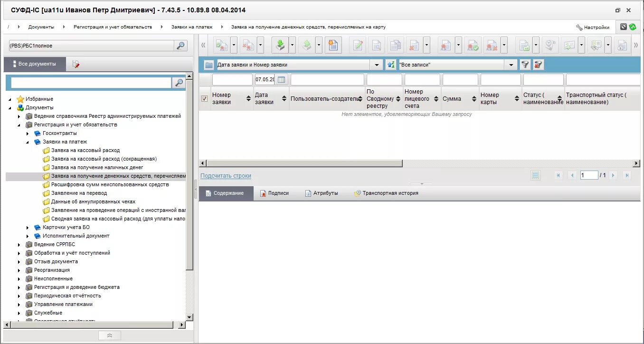This screenshot has width=644, height=344.
Task: Collapse toolbar with the left double chevron
Action: (204, 45)
